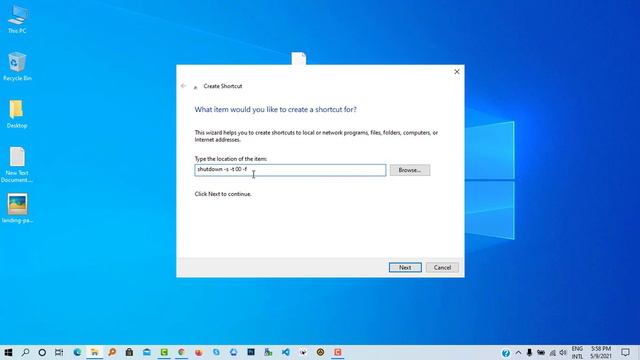The width and height of the screenshot is (640, 360).
Task: Launch Visual Studio Code from the taskbar
Action: click(x=285, y=352)
